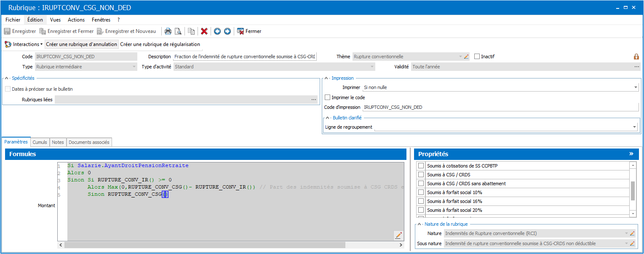Click the Enregistrer save button
The image size is (644, 254).
20,31
